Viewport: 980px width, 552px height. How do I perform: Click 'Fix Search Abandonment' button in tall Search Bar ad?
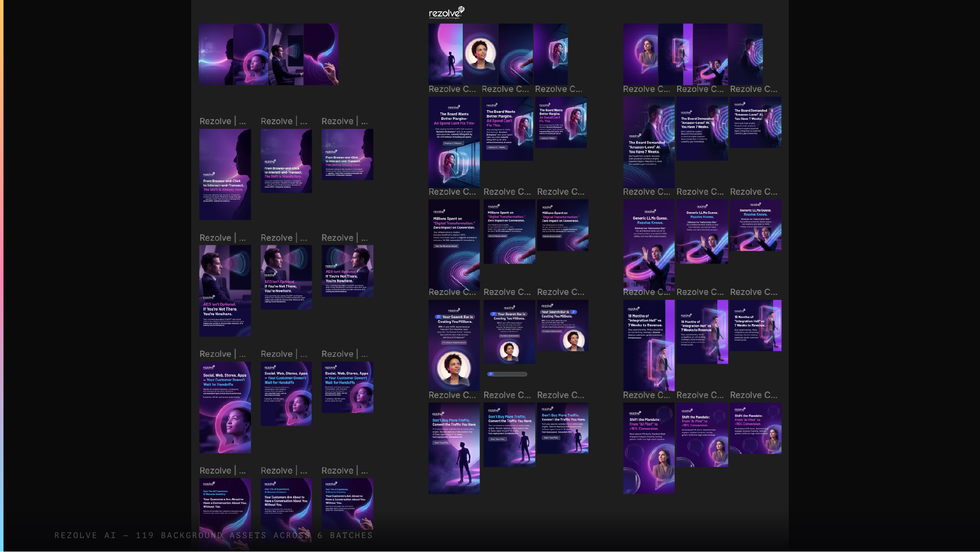454,342
